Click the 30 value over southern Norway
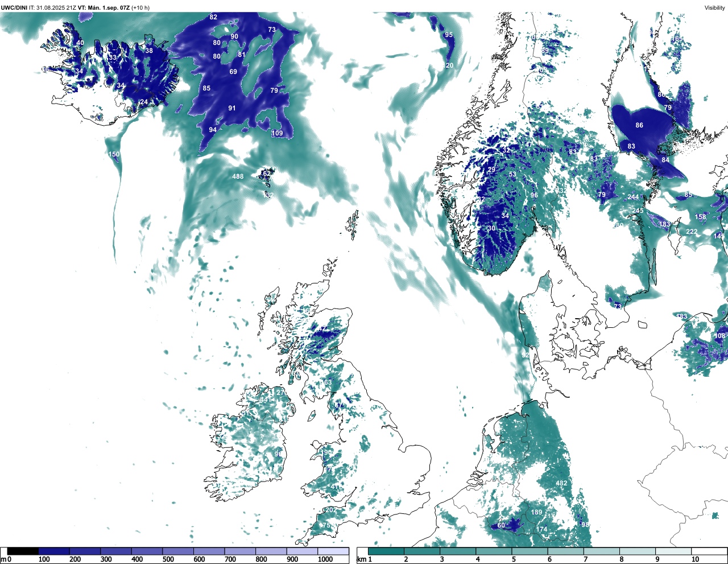 (491, 228)
